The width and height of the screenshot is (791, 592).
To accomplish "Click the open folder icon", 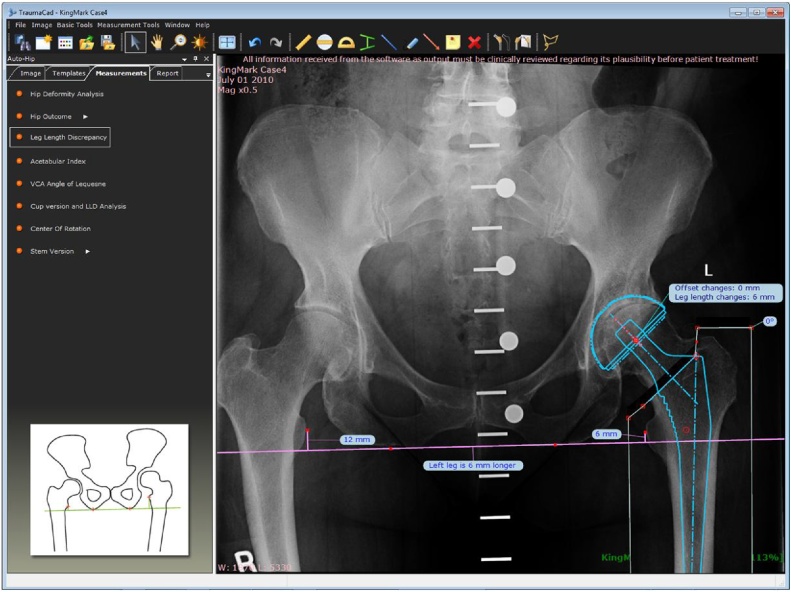I will pyautogui.click(x=86, y=43).
